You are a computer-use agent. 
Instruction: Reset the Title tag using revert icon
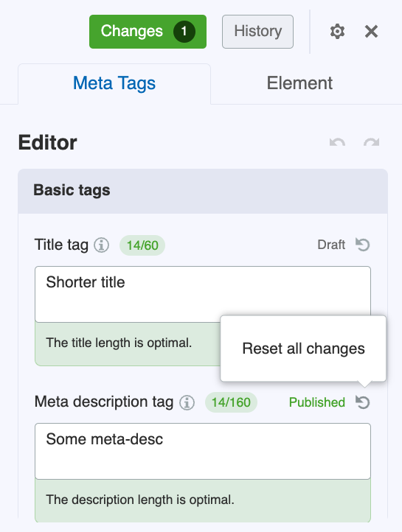point(363,245)
